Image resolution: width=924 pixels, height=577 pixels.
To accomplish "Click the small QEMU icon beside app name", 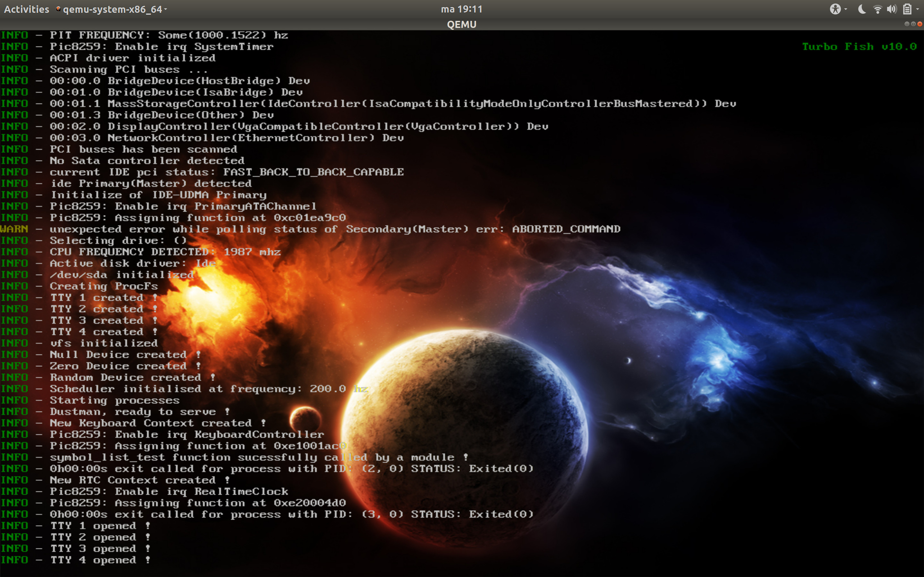I will coord(58,9).
